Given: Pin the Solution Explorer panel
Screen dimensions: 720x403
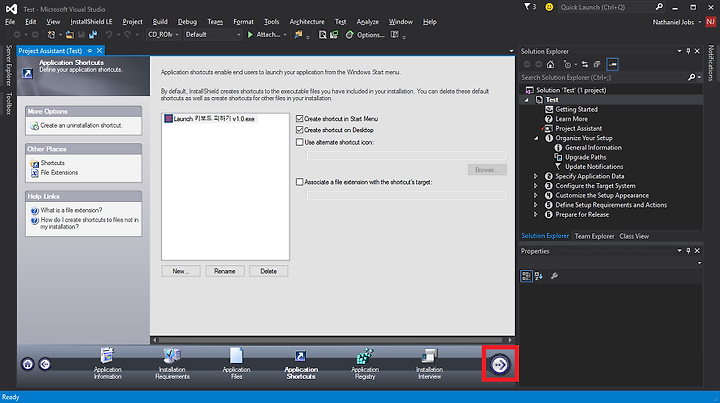Looking at the screenshot, I should [688, 51].
